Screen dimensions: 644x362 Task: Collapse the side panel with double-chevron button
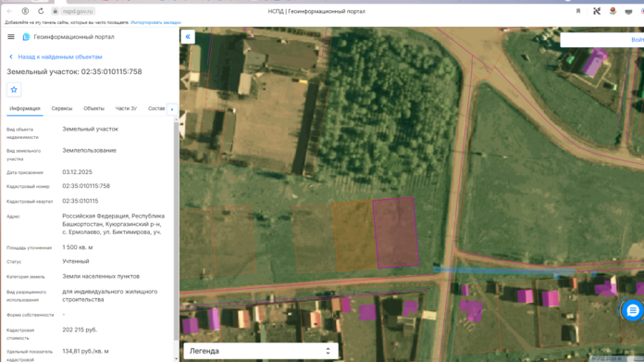pos(188,37)
